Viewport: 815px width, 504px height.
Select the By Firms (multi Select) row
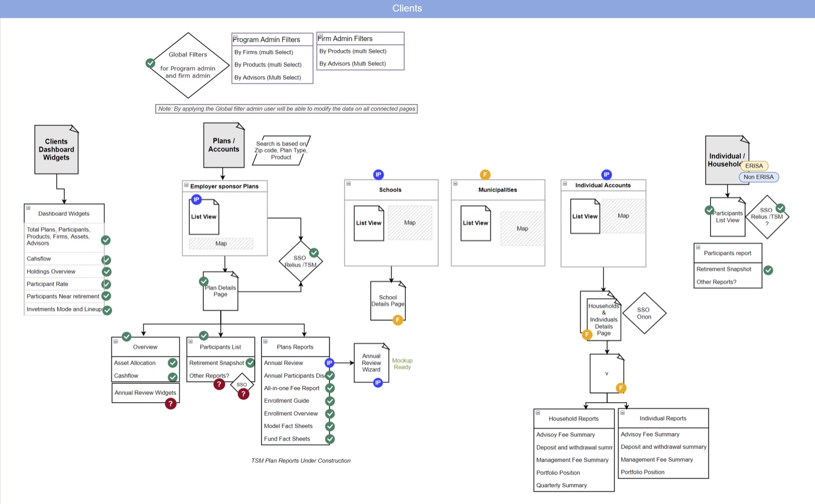pyautogui.click(x=272, y=52)
